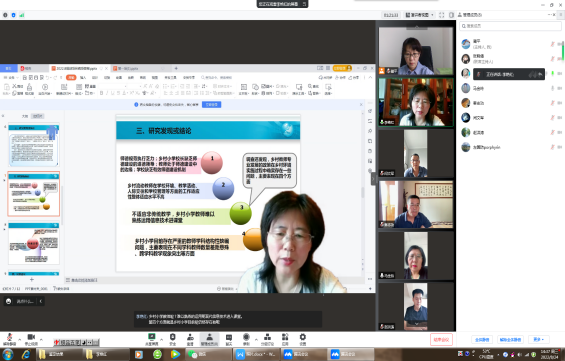Click the mute microphone icon in the meeting toolbar
Screen dimensions: 565x361
point(9,337)
